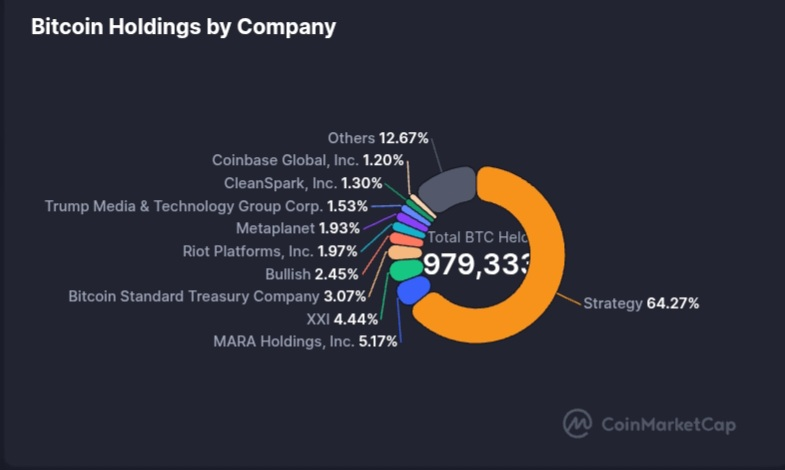
Task: Select the Riot Platforms, Inc. label
Action: click(x=269, y=251)
